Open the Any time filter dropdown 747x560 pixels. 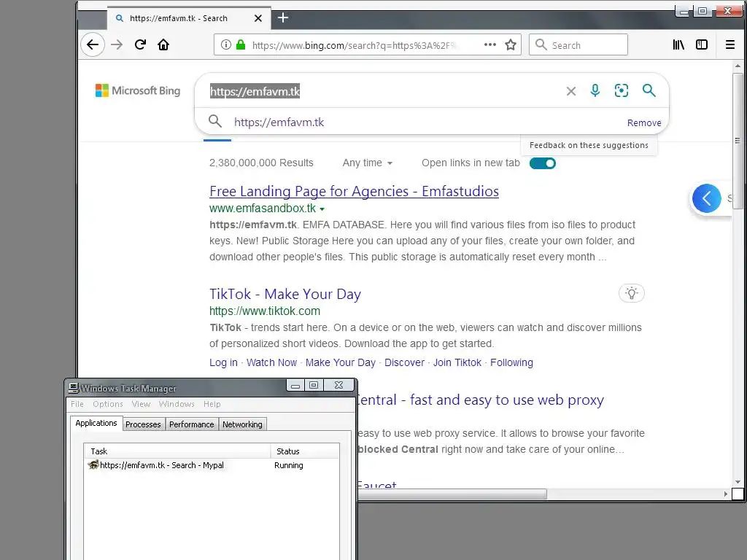(368, 163)
